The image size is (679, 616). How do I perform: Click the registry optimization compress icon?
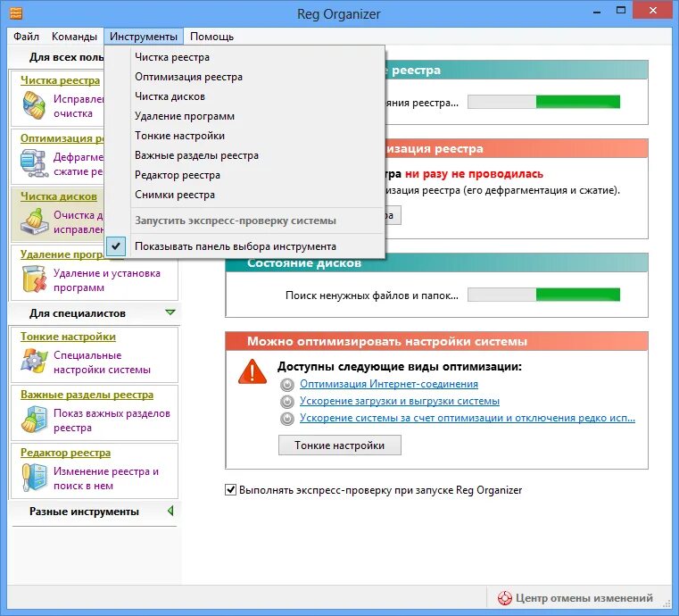tap(34, 163)
